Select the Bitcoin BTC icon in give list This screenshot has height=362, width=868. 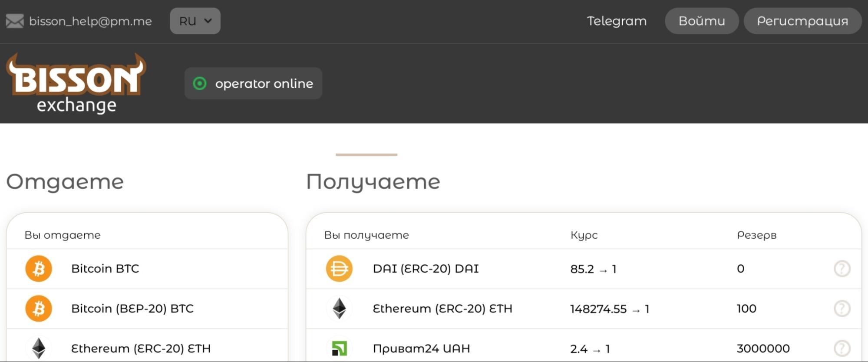point(39,269)
